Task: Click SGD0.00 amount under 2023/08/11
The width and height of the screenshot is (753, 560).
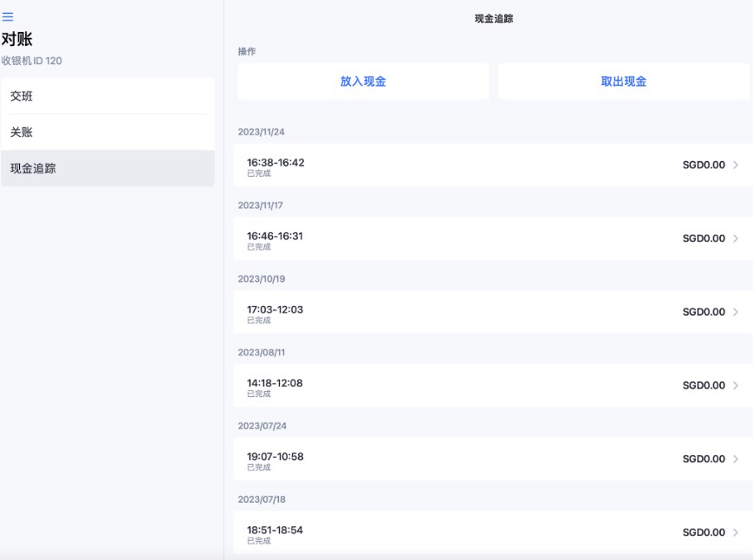Action: (x=704, y=386)
